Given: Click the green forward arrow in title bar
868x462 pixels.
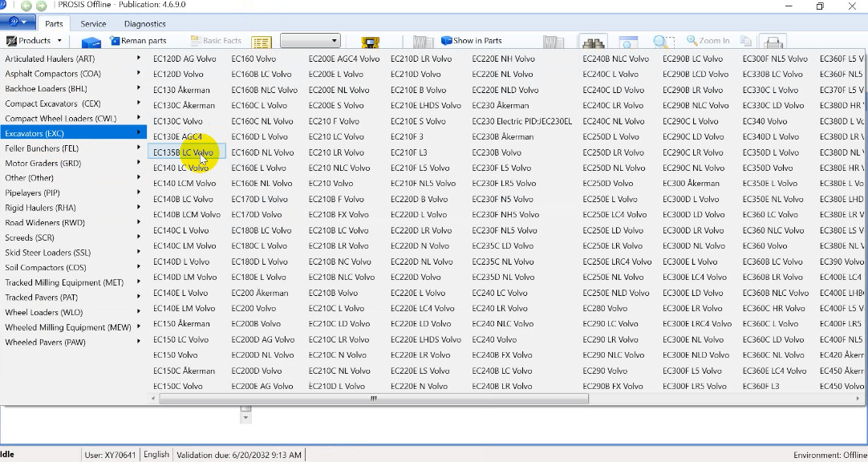Looking at the screenshot, I should click(x=42, y=6).
